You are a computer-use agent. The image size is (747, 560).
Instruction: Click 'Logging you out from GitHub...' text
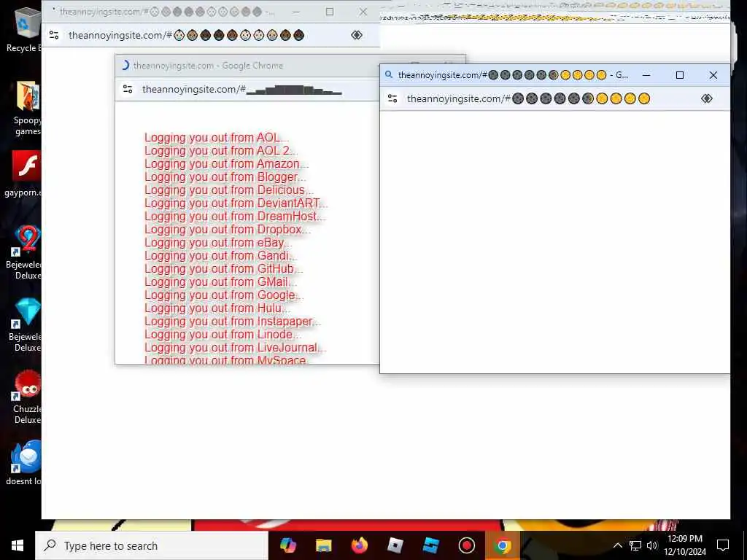click(223, 269)
